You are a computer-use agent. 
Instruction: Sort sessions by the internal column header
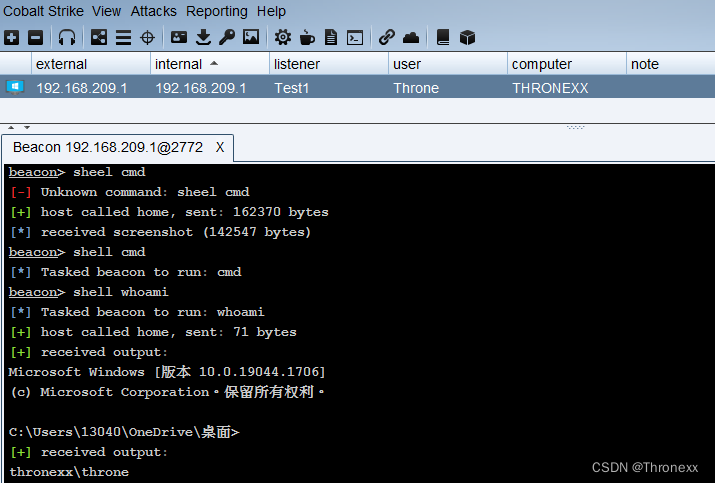[210, 64]
